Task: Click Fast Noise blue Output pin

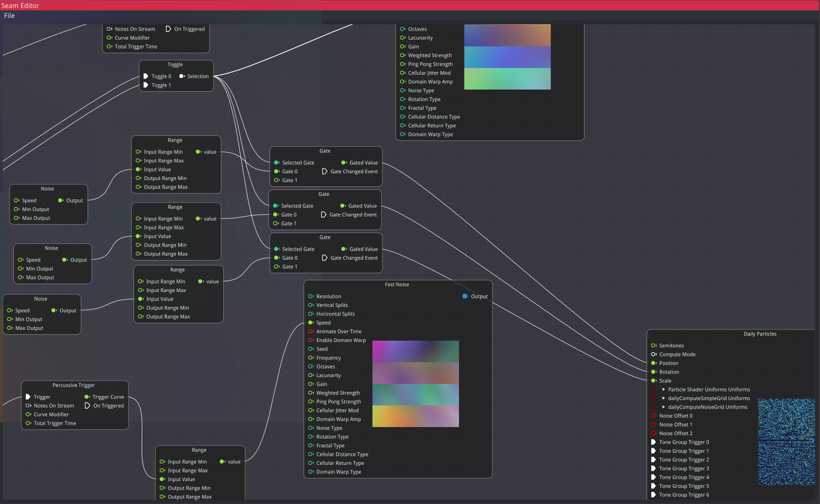Action: [465, 296]
